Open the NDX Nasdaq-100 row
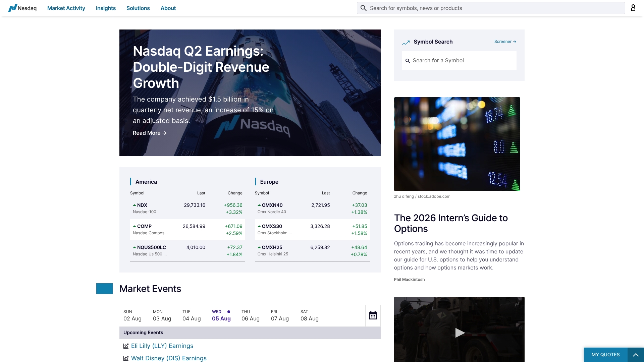The width and height of the screenshot is (644, 362). [187, 208]
